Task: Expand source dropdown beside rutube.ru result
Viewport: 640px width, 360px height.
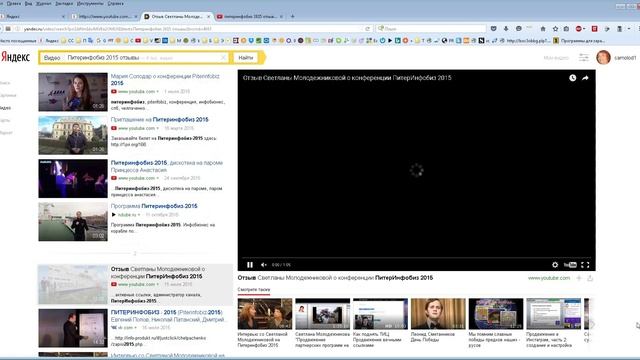Action: 139,215
